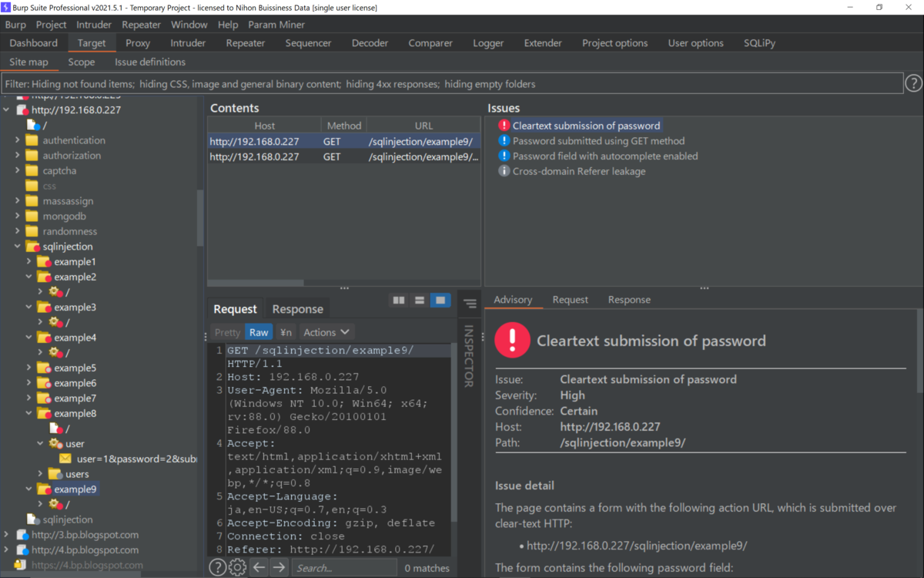Open the SQLiPy tab
This screenshot has width=924, height=578.
point(759,43)
